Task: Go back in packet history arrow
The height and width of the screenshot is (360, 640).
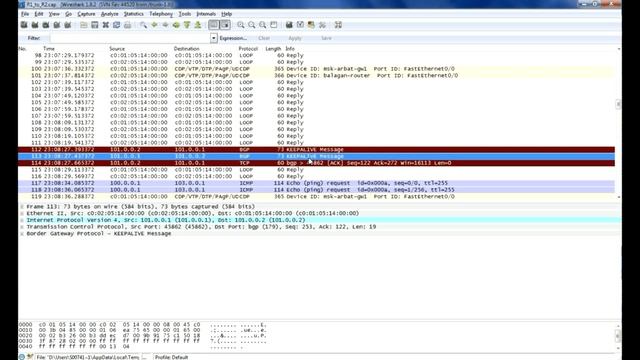Action: point(154,25)
